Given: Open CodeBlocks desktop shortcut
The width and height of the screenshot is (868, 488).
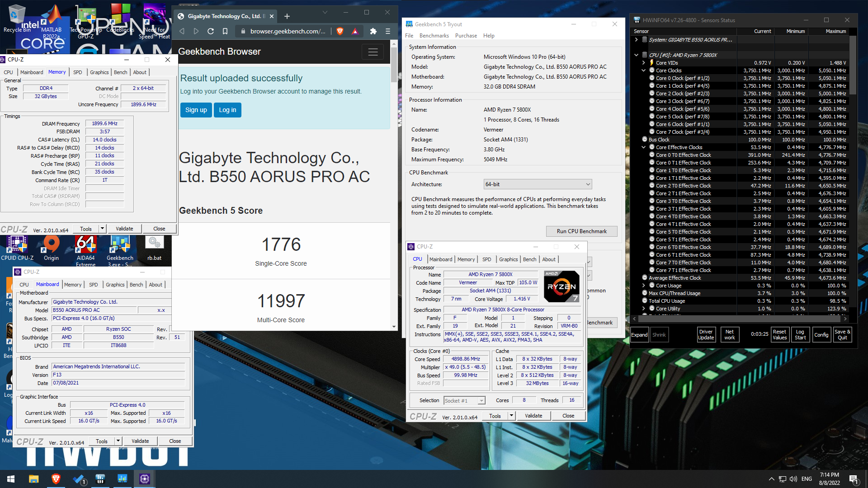Looking at the screenshot, I should pos(120,19).
